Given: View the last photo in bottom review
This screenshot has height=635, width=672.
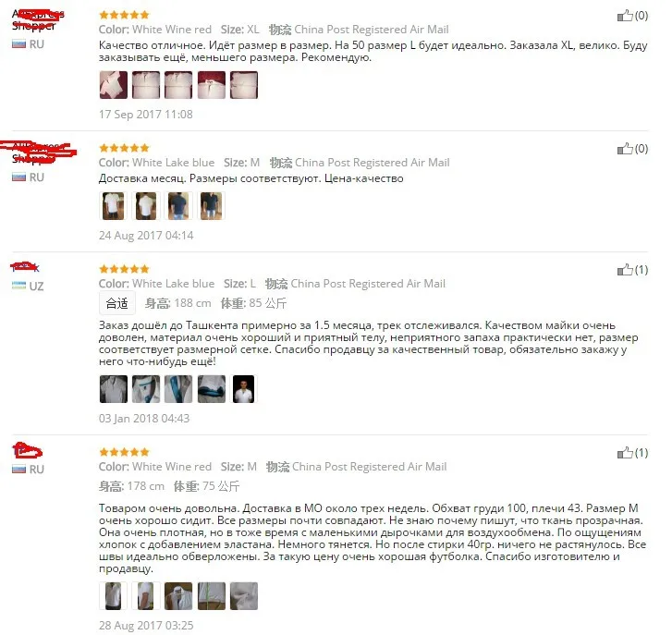Looking at the screenshot, I should pos(244,595).
